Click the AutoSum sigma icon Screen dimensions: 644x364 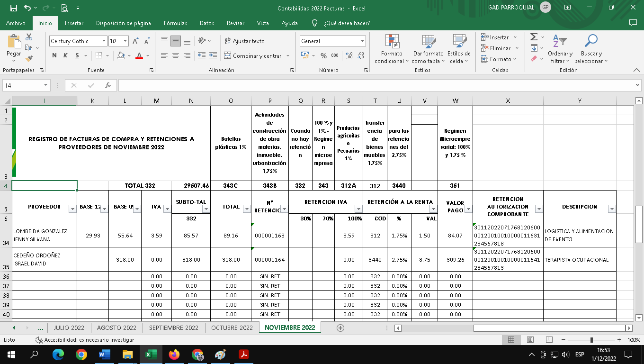pos(534,37)
